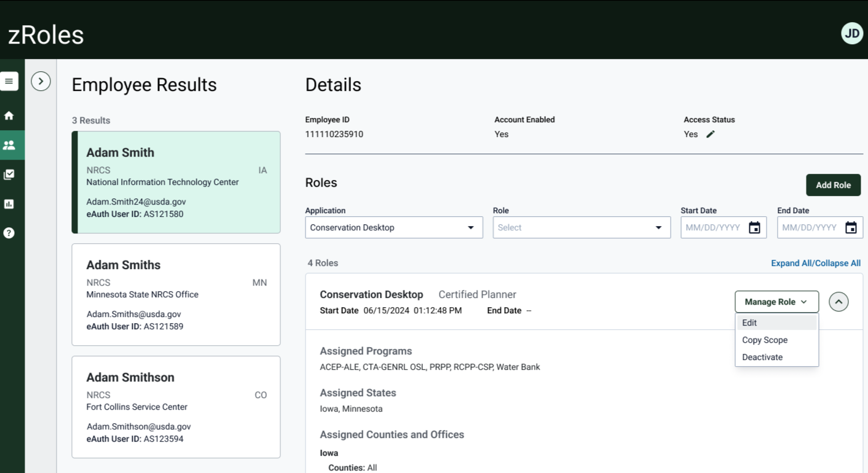The width and height of the screenshot is (868, 473).
Task: Click the National Information Technology Center text
Action: click(162, 182)
